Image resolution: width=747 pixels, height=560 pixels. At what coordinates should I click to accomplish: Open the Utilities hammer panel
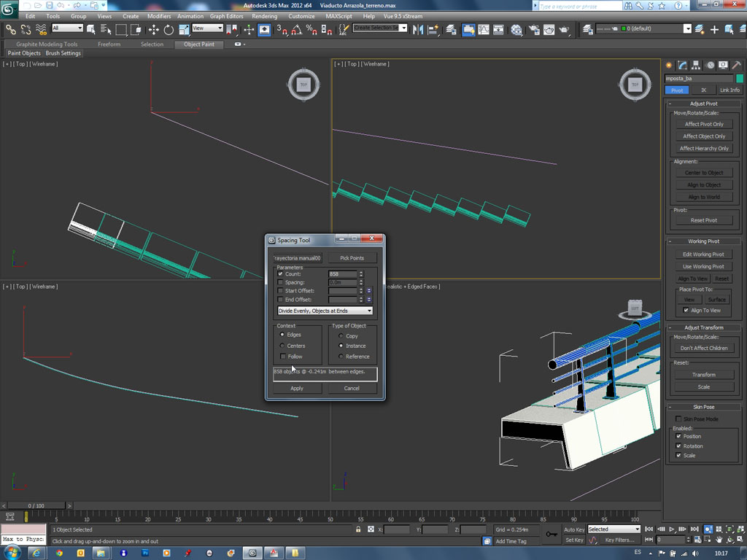coord(737,65)
